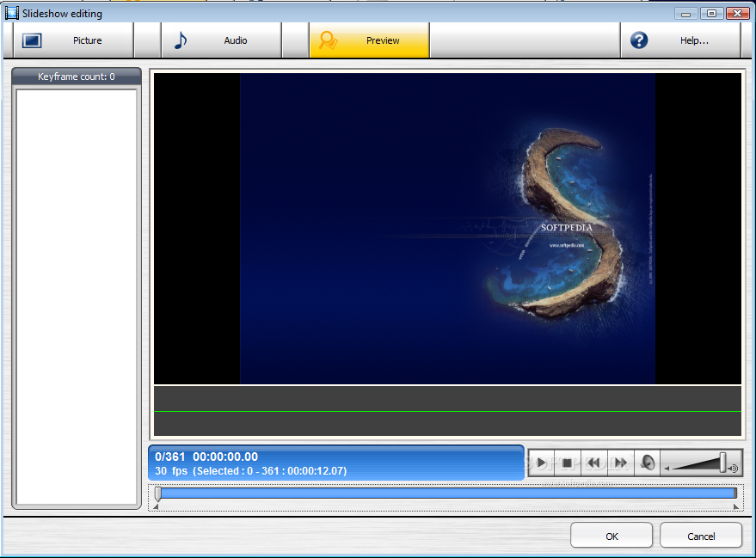
Task: Select the Preview tab
Action: coord(369,40)
